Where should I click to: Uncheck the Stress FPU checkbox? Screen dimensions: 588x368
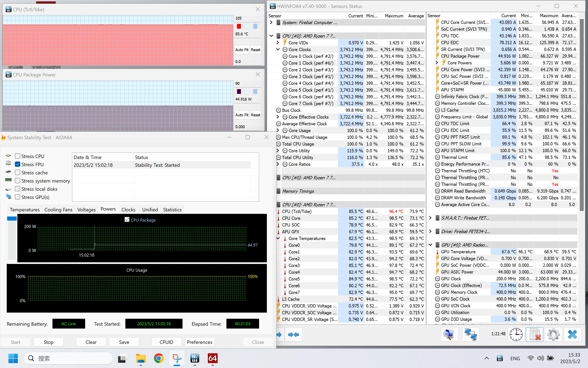(18, 164)
